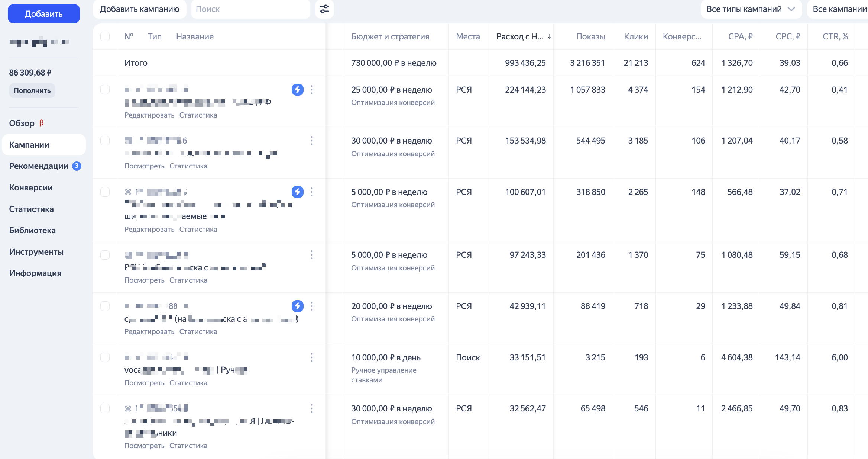The height and width of the screenshot is (459, 868).
Task: Open Рекомендации in the sidebar
Action: tap(39, 166)
